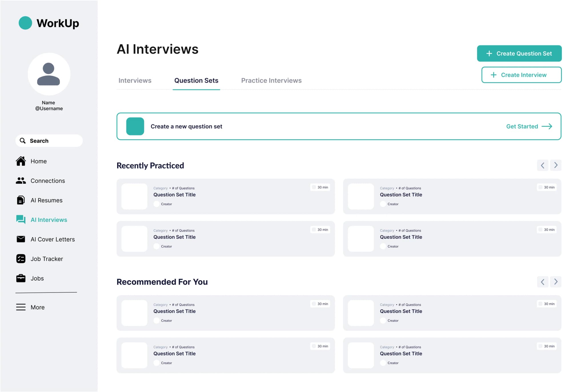This screenshot has height=392, width=585.
Task: Click the Create Question Set button
Action: coord(519,53)
